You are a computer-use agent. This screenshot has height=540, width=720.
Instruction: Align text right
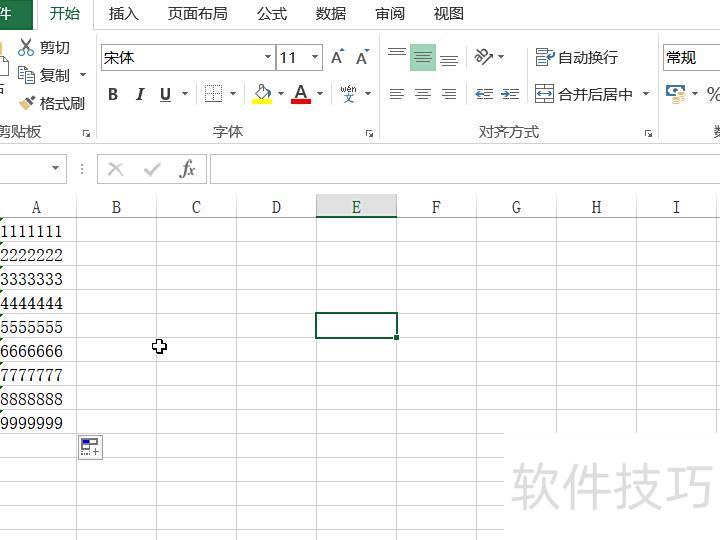[449, 94]
